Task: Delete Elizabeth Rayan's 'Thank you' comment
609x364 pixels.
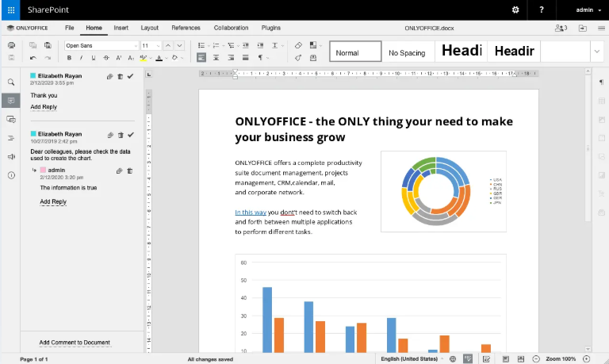Action: [121, 77]
